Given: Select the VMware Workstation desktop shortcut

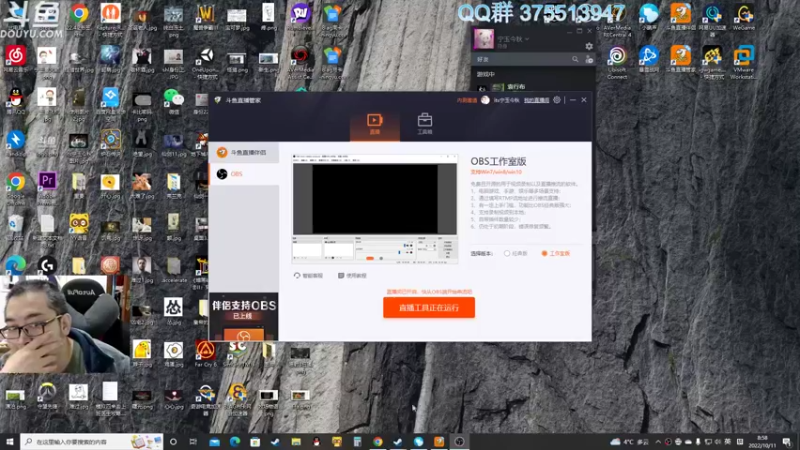Looking at the screenshot, I should [743, 62].
